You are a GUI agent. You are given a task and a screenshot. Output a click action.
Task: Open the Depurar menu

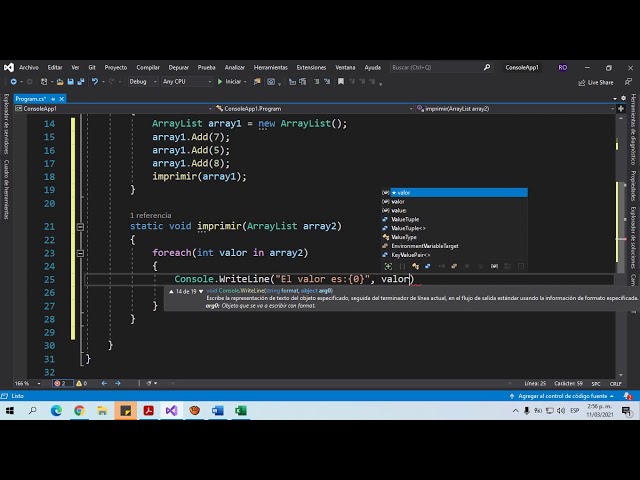coord(178,67)
